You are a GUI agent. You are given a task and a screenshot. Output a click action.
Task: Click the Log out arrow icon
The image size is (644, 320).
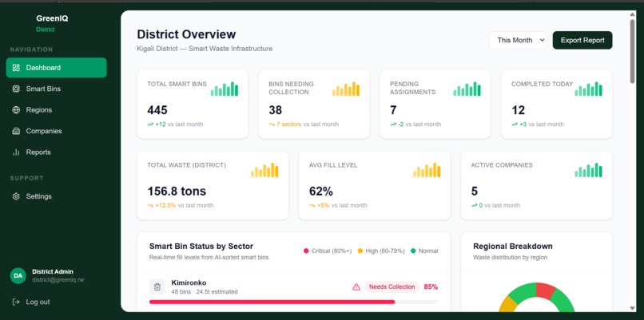(x=16, y=302)
